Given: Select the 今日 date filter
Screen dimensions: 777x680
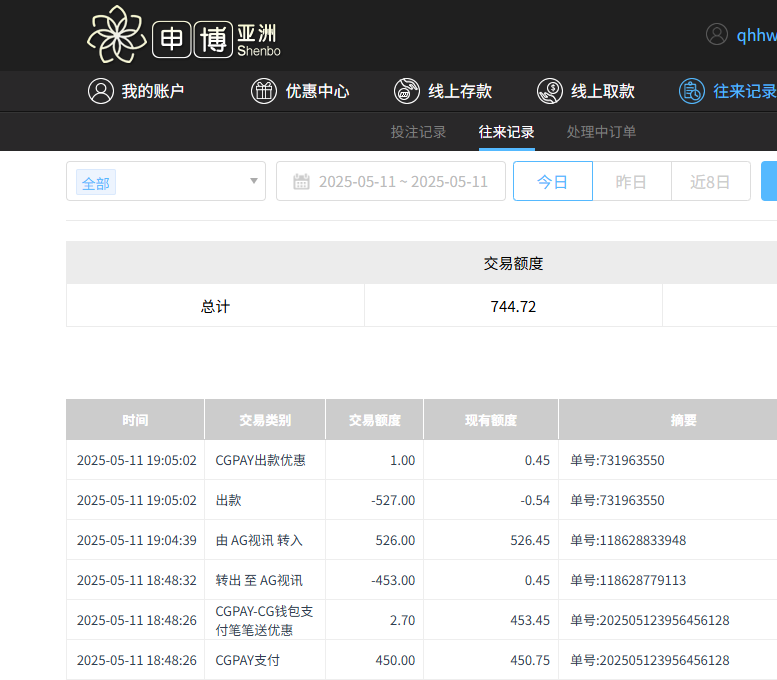Looking at the screenshot, I should point(552,182).
